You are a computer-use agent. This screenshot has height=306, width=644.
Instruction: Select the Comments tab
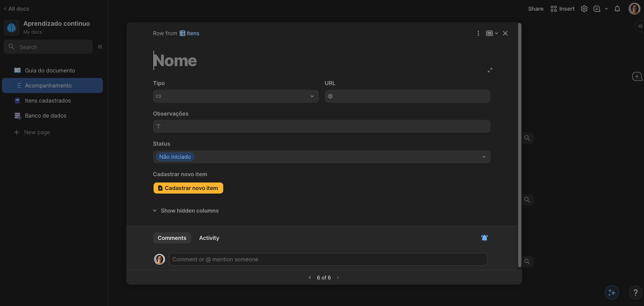pyautogui.click(x=172, y=238)
